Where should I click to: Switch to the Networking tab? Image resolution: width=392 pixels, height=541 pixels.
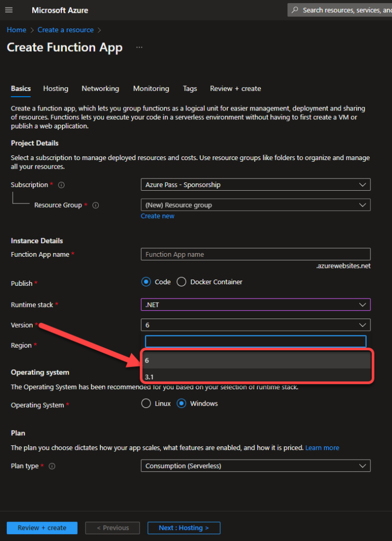[x=100, y=89]
